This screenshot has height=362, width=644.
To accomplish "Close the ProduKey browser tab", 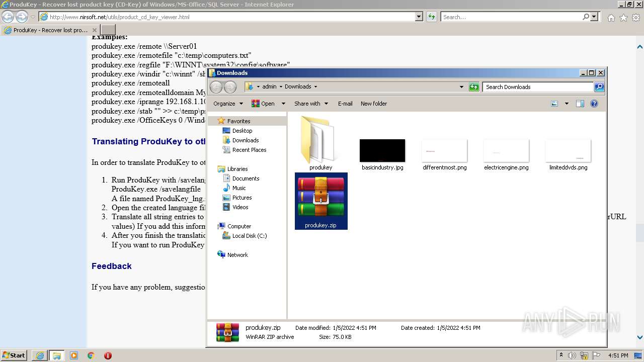I will click(95, 30).
